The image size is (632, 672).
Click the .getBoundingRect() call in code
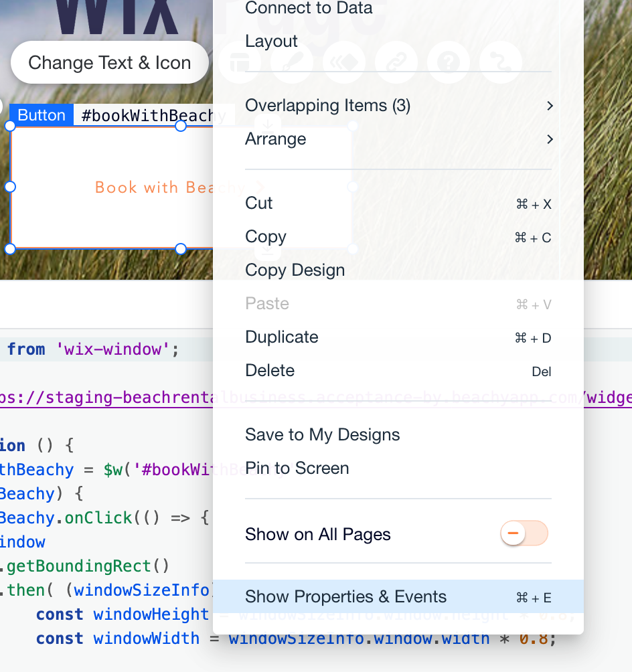85,566
